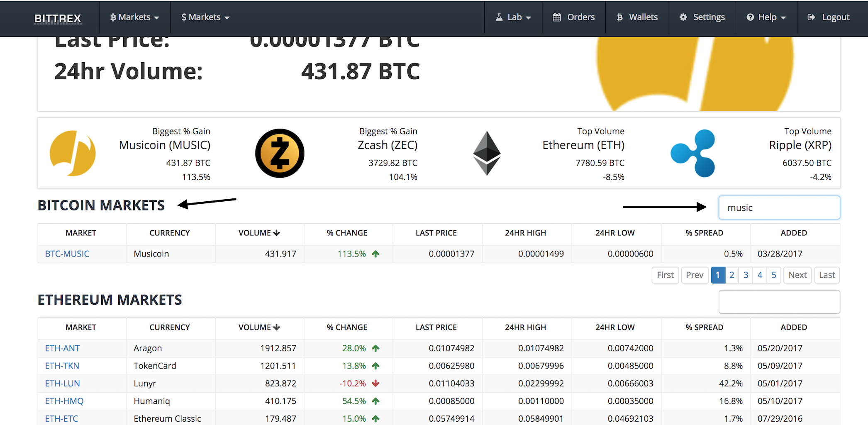Screen dimensions: 868x425
Task: Sort Ethereum Markets by Volume
Action: coord(259,327)
